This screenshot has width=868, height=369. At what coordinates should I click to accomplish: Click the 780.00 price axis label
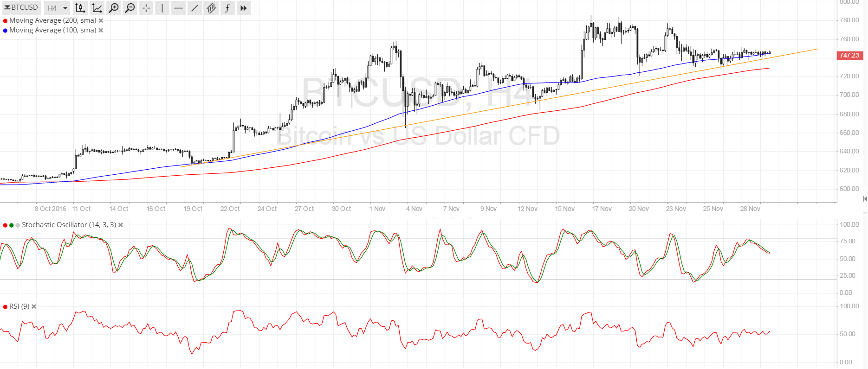(x=849, y=20)
